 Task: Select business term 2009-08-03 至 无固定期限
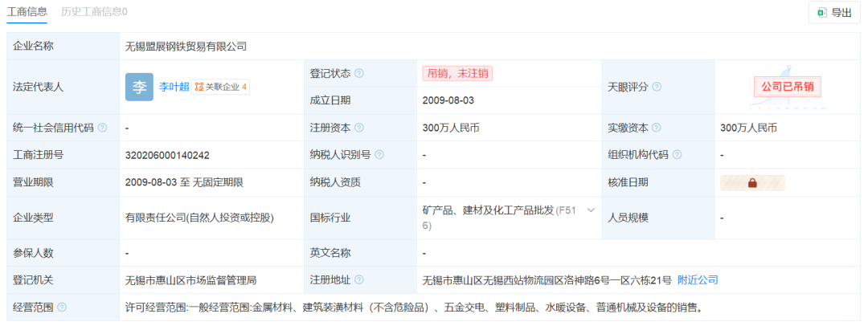(x=184, y=182)
